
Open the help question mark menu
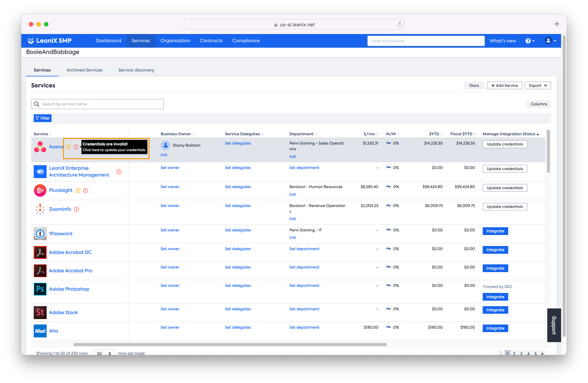(530, 41)
